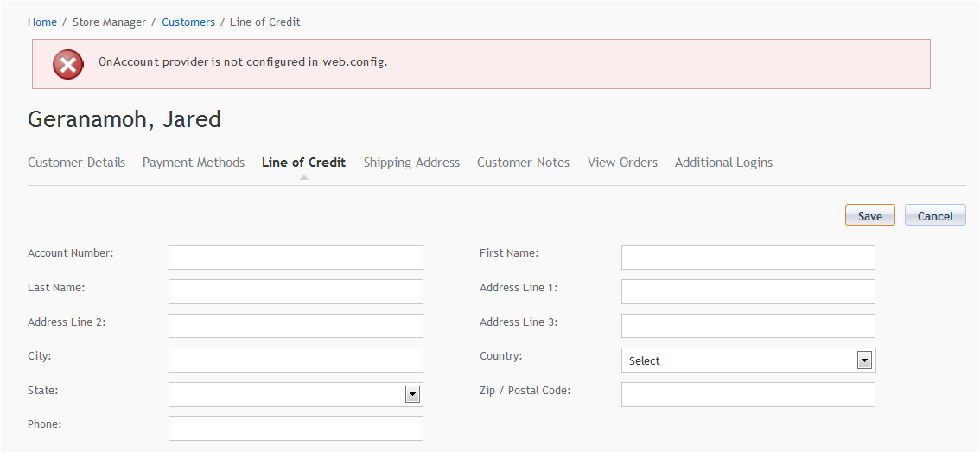Select the Last Name text box
This screenshot has width=980, height=453.
pos(296,292)
